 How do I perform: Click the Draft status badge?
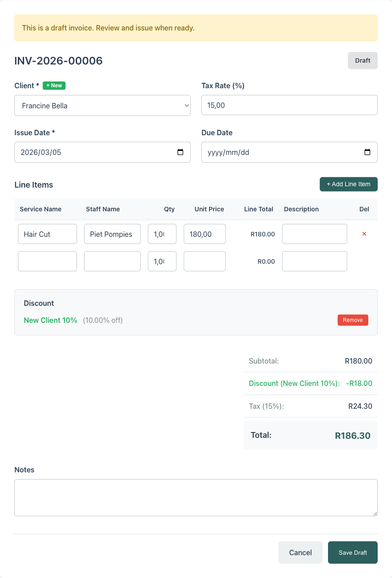362,60
